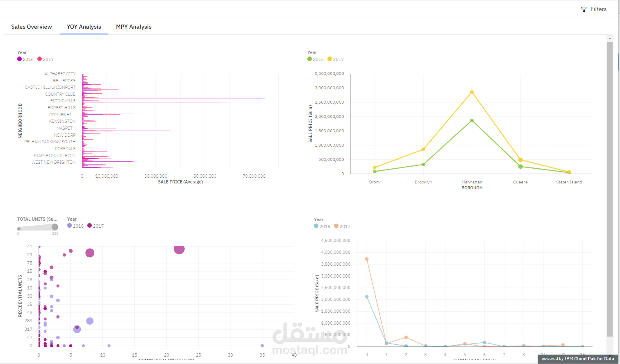Click the TOTAL UNITS (Su... legend title

click(x=37, y=219)
